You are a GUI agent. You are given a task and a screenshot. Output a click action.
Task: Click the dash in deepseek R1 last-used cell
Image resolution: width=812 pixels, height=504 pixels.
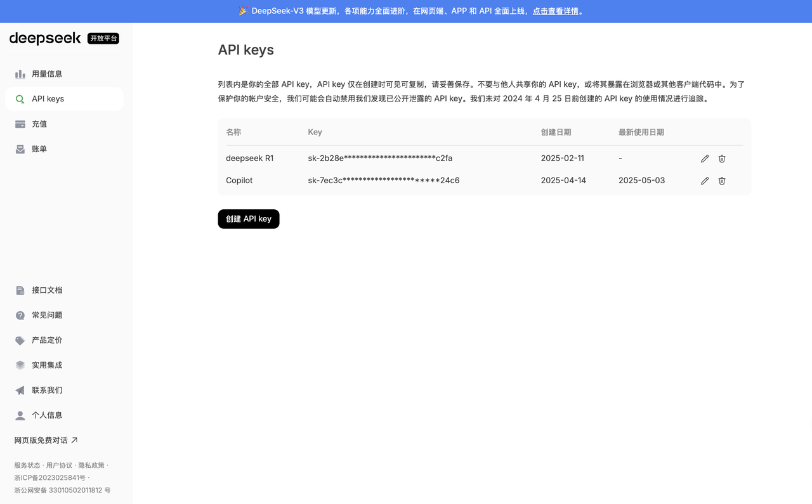pos(620,158)
